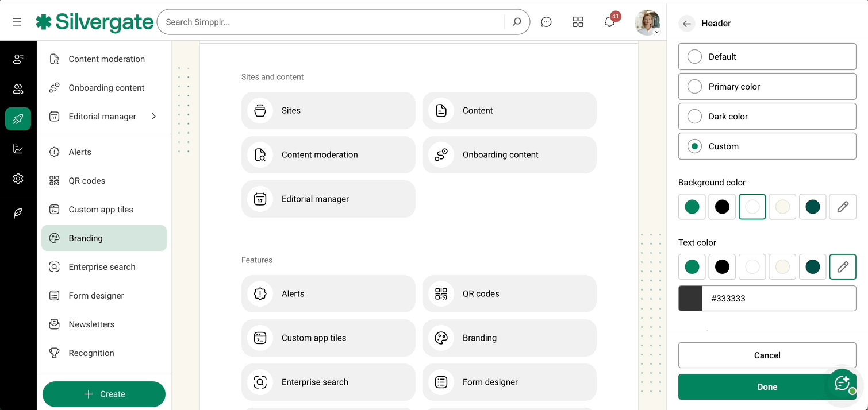Screen dimensions: 868x410
Task: Select the Editorial manager tile
Action: (x=328, y=199)
